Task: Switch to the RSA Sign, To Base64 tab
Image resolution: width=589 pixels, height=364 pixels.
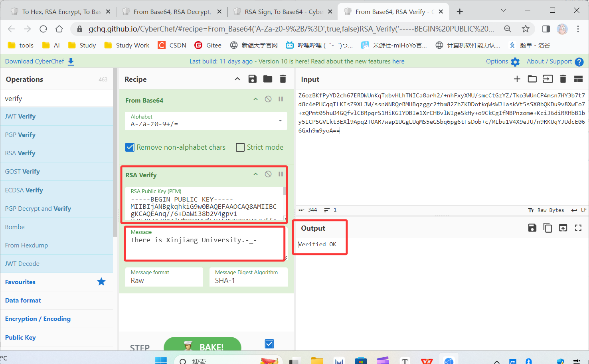Action: [x=283, y=12]
